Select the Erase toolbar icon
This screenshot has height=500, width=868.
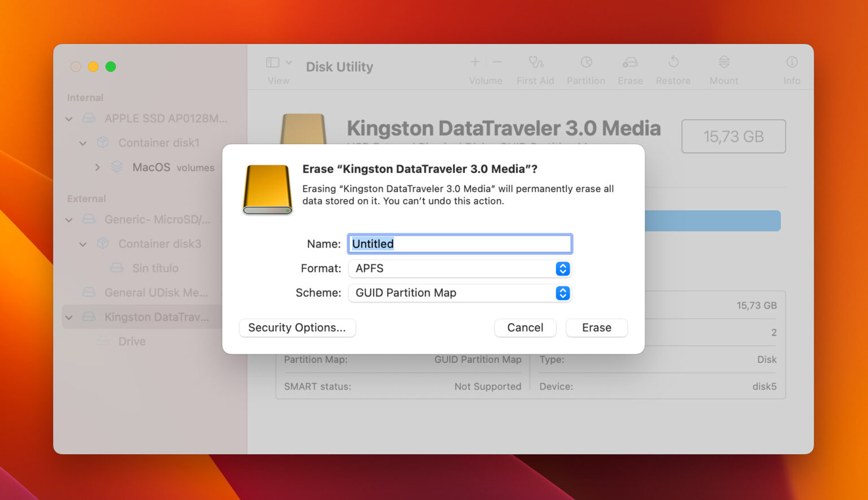(630, 68)
